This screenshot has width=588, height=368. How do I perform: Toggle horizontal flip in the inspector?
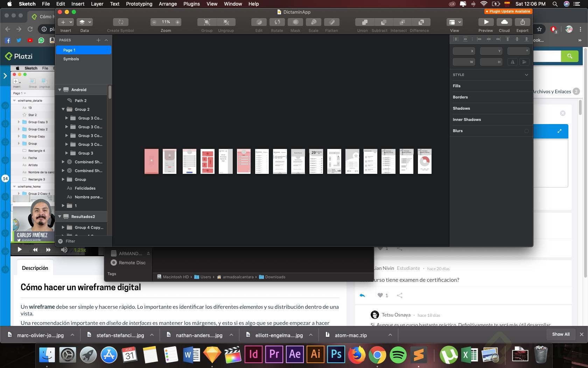513,62
